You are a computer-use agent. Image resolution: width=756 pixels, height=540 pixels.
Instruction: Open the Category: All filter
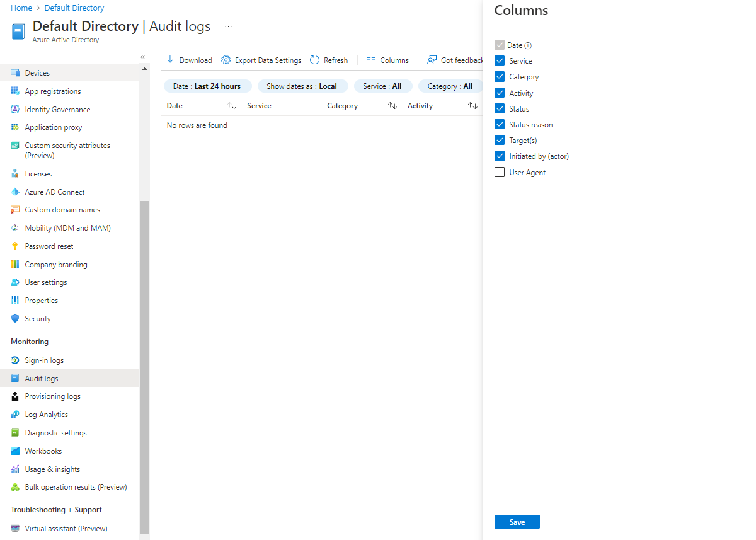point(450,86)
